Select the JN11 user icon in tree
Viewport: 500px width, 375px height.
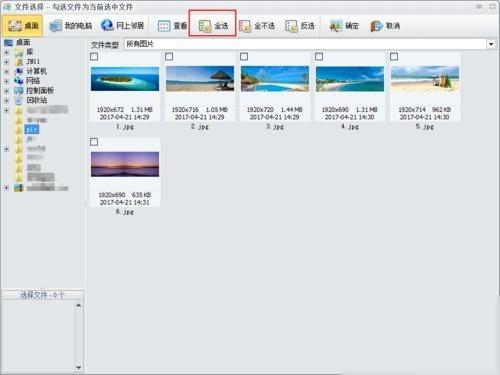pyautogui.click(x=19, y=62)
